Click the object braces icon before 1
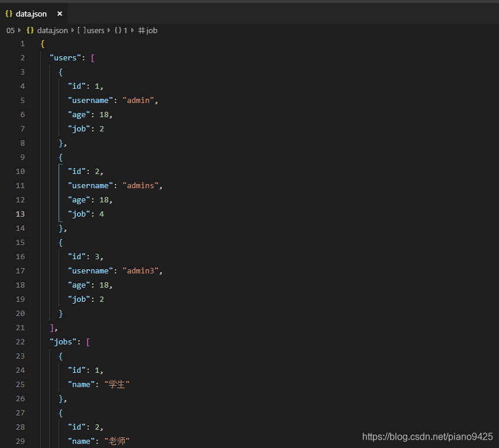The width and height of the screenshot is (499, 448). coord(118,31)
